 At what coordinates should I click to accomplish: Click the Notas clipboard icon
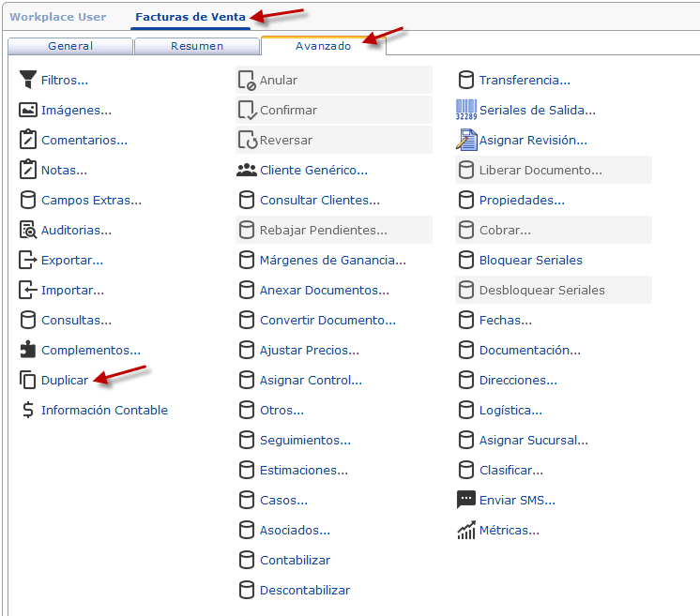27,170
